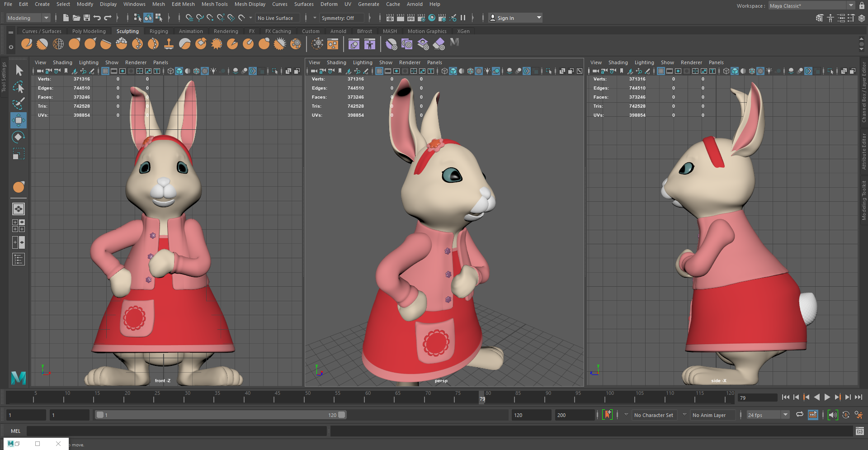Open animation preferences via the running man icon
Viewport: 868px width, 450px height.
859,415
